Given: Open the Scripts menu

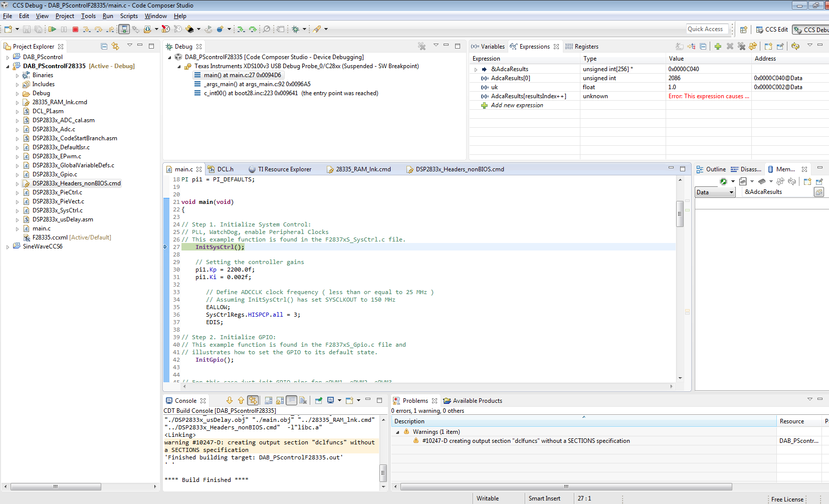Looking at the screenshot, I should click(x=129, y=16).
